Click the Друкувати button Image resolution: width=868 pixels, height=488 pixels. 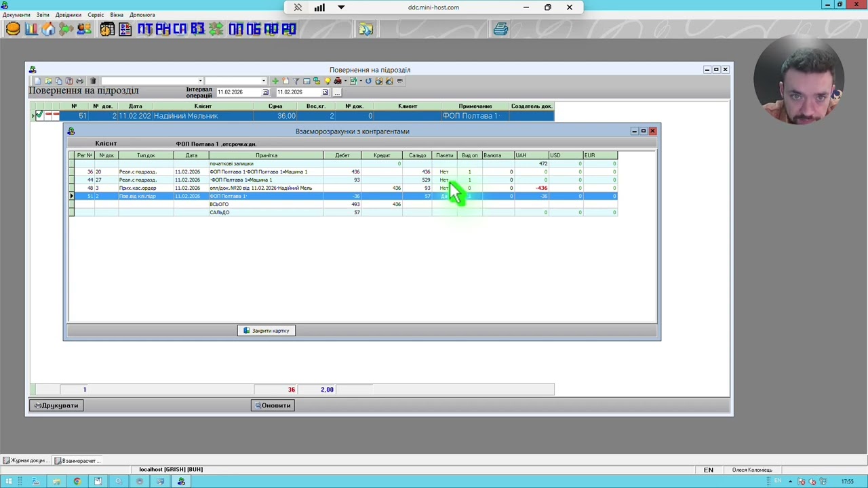click(56, 405)
